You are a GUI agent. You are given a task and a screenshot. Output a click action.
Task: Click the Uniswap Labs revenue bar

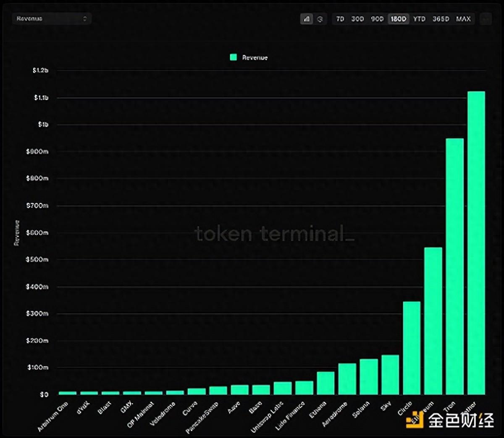pos(283,388)
